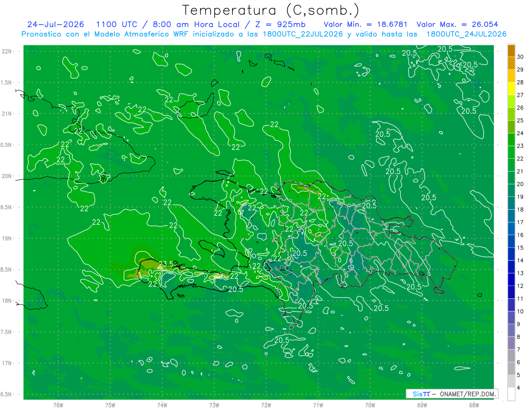Select the date text "24-Jul-2026"
The image size is (532, 411).
55,24
